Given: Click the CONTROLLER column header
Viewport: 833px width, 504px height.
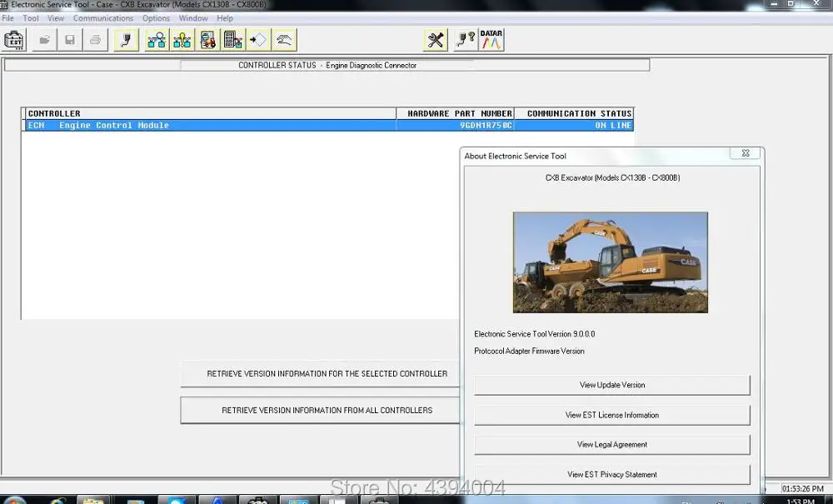Looking at the screenshot, I should click(211, 113).
